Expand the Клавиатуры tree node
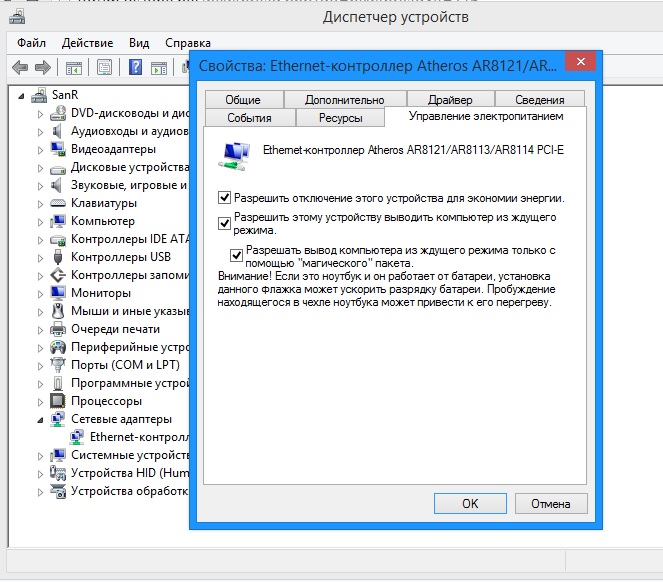 [x=41, y=203]
